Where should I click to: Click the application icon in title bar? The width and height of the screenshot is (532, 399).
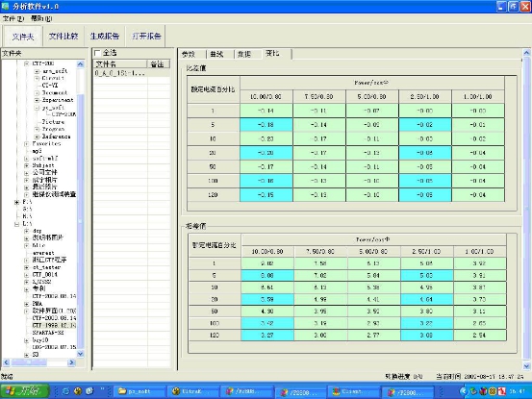pyautogui.click(x=6, y=6)
